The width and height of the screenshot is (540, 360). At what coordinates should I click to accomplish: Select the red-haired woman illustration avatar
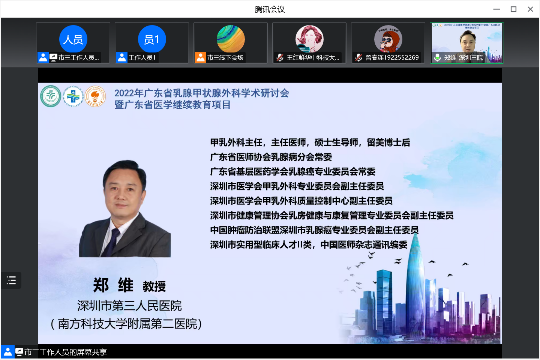click(309, 39)
